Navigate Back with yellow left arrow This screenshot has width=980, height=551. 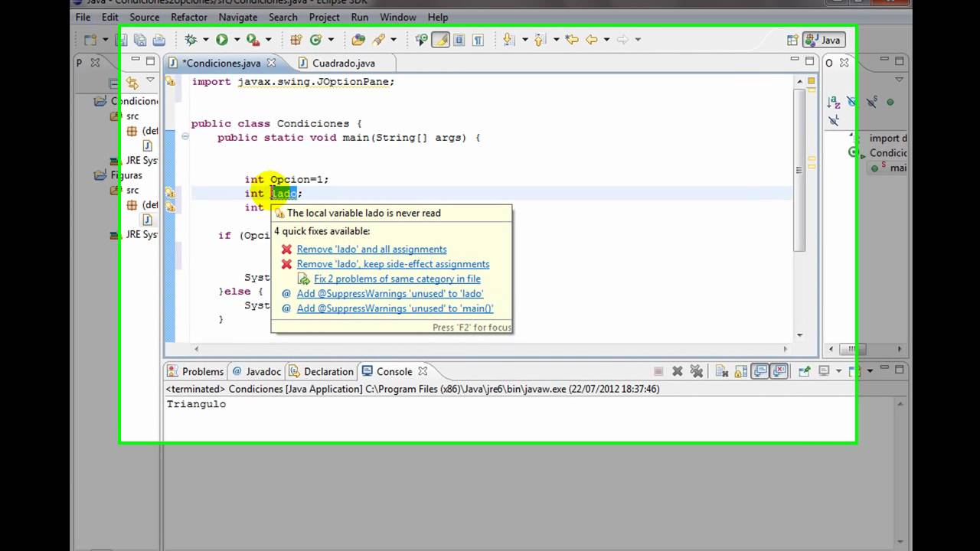591,40
